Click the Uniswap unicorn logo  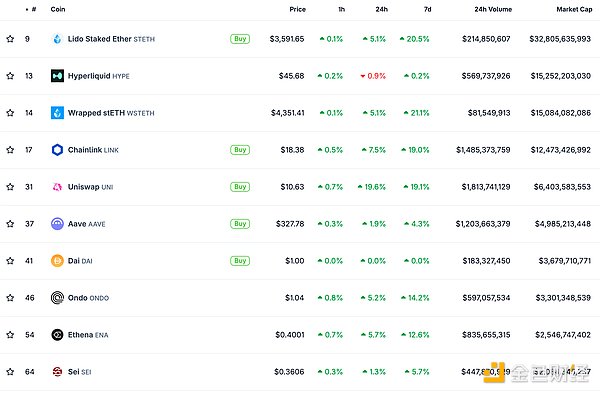click(x=57, y=187)
